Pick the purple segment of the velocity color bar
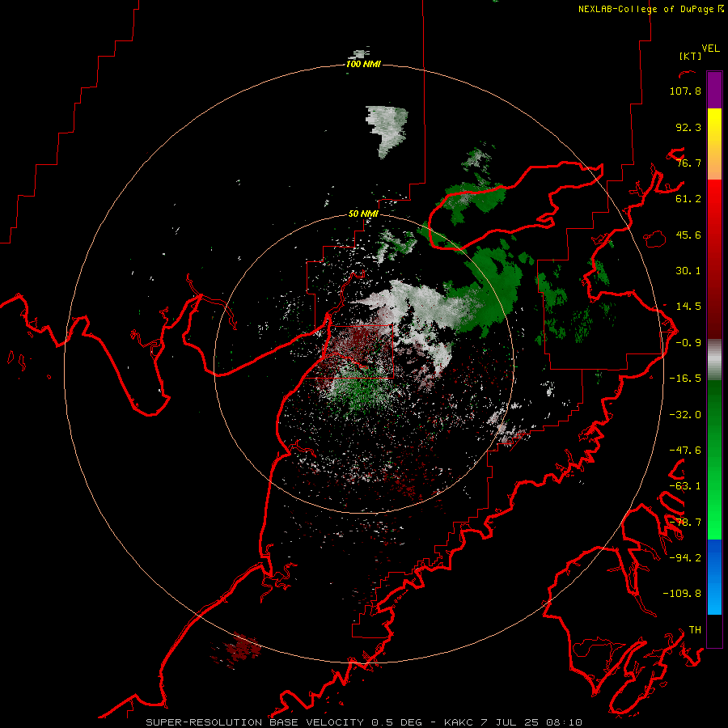728x728 pixels. click(714, 90)
